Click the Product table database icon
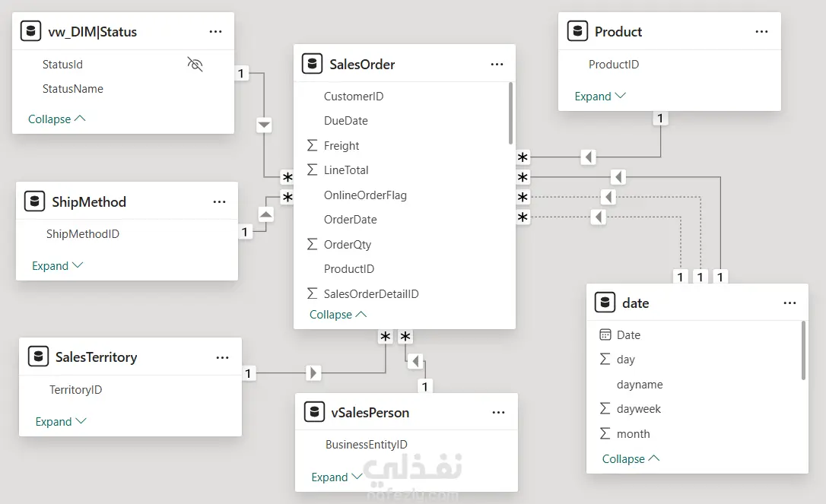Viewport: 826px width, 504px height. pyautogui.click(x=577, y=31)
